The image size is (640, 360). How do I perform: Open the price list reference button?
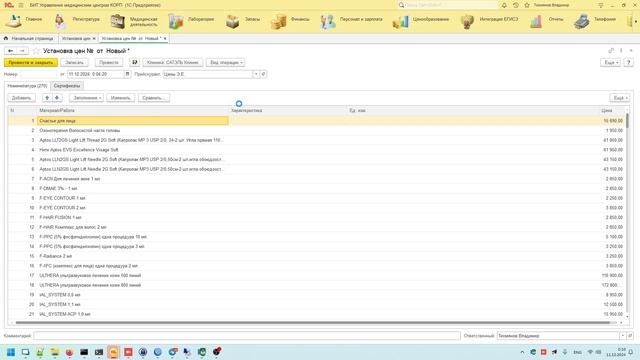tap(263, 74)
